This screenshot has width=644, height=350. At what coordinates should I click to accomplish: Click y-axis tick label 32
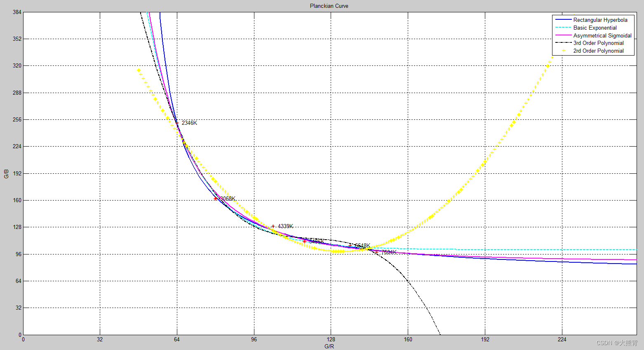(19, 308)
